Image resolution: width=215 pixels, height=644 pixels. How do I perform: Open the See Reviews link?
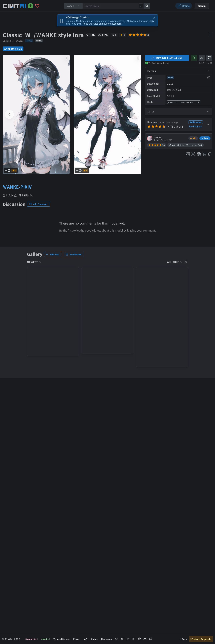pyautogui.click(x=195, y=127)
